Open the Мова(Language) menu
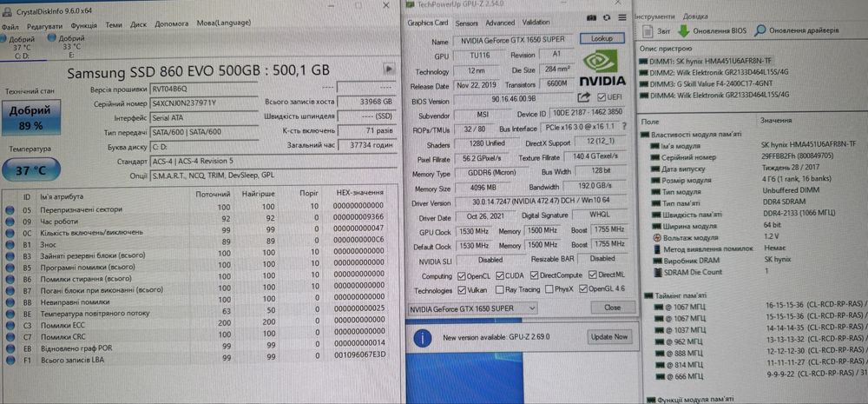 pyautogui.click(x=224, y=23)
